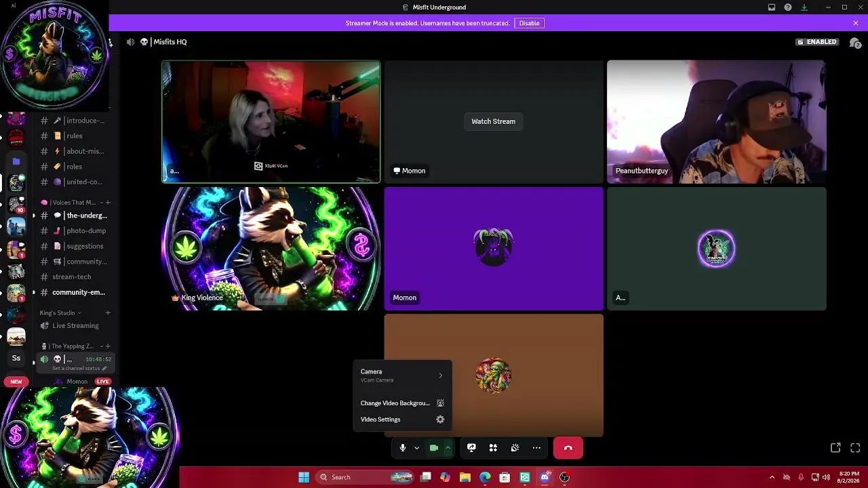The image size is (868, 488).
Task: Select the King Violence video tile
Action: [271, 249]
